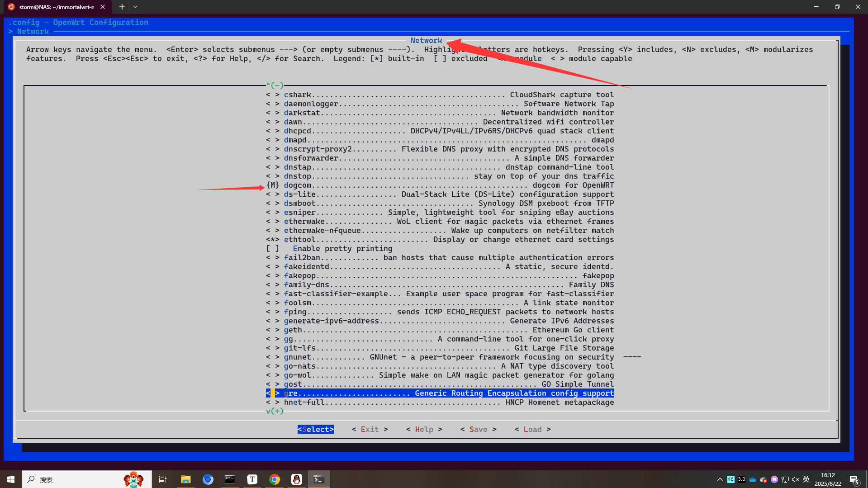Image resolution: width=868 pixels, height=488 pixels.
Task: Toggle the 'Enable pretty printing' checkbox
Action: pos(272,248)
